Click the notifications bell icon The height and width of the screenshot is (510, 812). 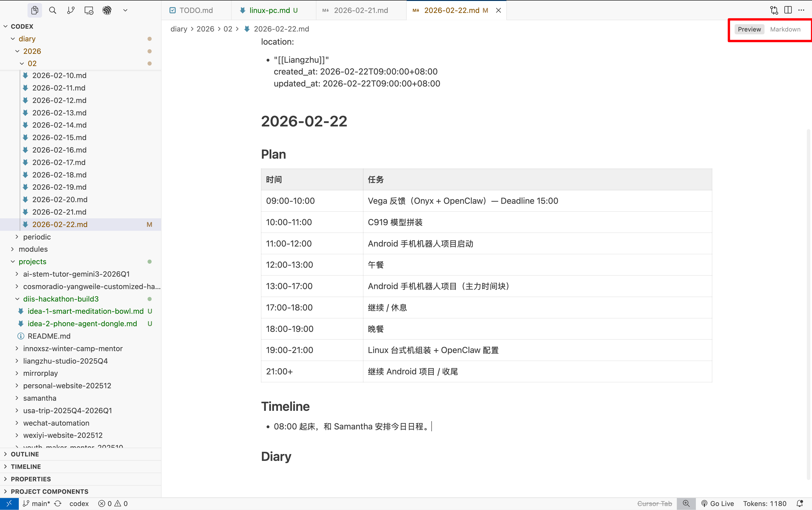pos(800,503)
